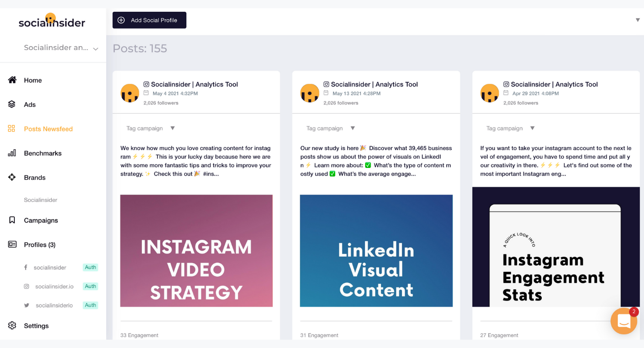Open the LinkedIn Visual Content post image
Image resolution: width=644 pixels, height=348 pixels.
[376, 251]
